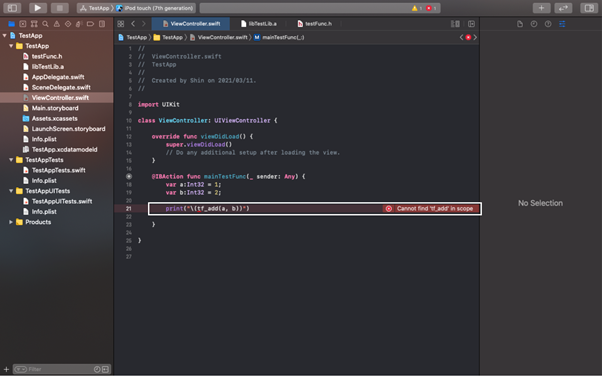Click the red issue icon in jump bar
The height and width of the screenshot is (377, 602).
tap(468, 37)
